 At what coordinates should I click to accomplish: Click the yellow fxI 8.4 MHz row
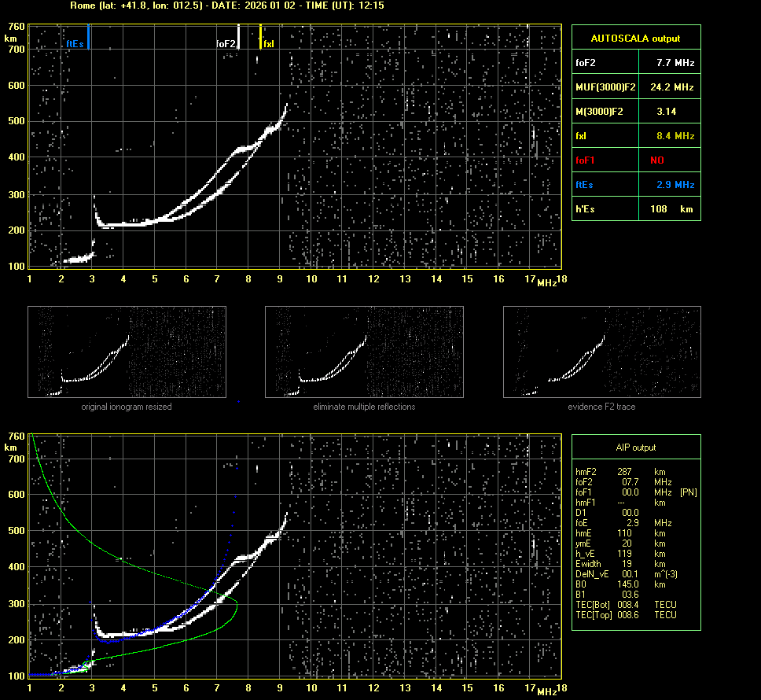[x=635, y=136]
